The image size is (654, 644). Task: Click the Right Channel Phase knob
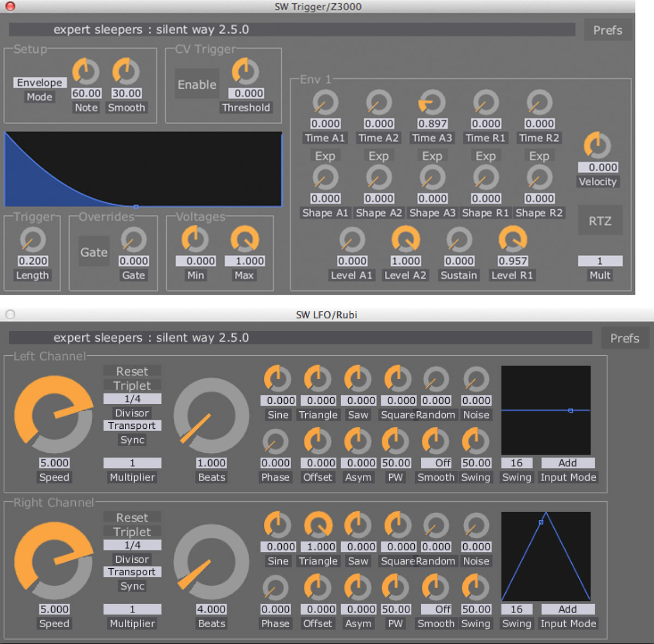[x=275, y=587]
